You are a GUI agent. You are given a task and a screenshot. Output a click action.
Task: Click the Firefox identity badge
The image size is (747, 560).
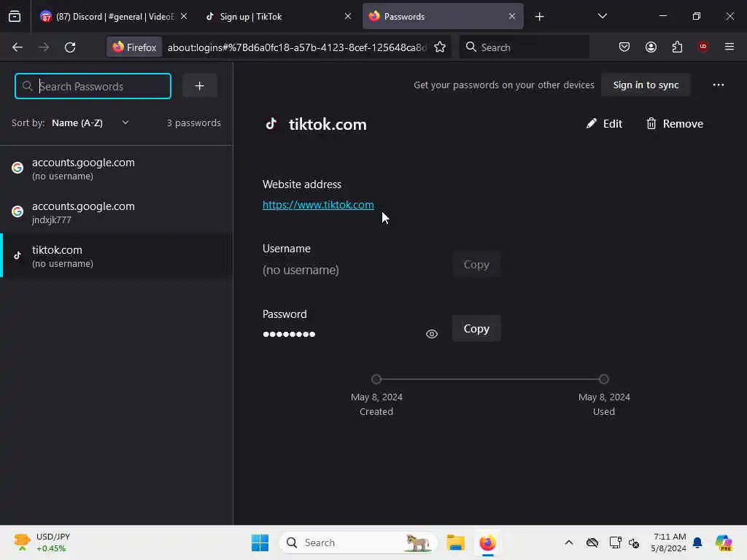point(134,47)
